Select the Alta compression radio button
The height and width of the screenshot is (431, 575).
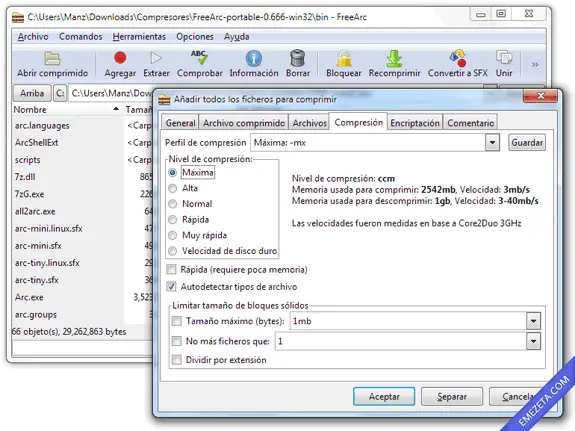[x=172, y=188]
